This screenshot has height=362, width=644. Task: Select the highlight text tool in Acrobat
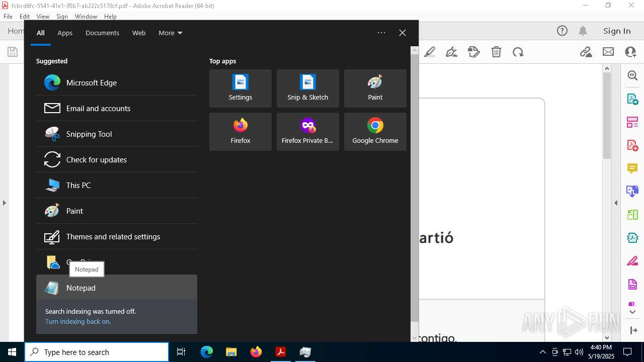pyautogui.click(x=430, y=52)
